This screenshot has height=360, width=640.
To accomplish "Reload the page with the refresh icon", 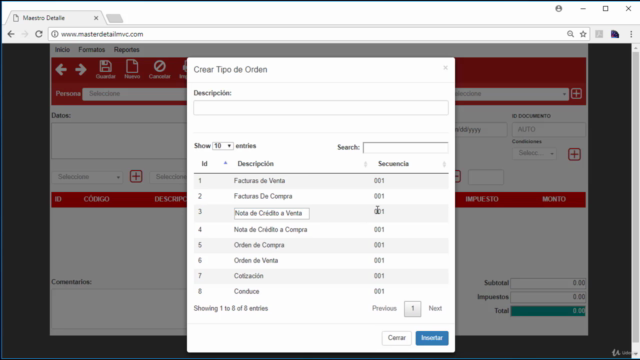I will click(x=39, y=34).
